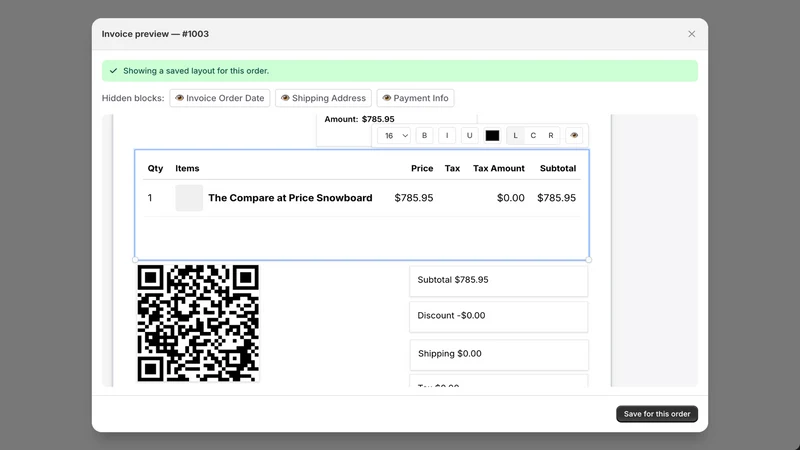800x450 pixels.
Task: Align text center with C button
Action: (533, 136)
